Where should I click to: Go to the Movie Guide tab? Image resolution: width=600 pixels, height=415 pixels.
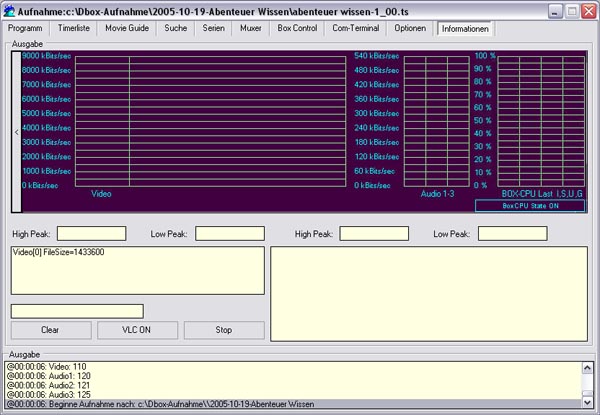pyautogui.click(x=127, y=29)
